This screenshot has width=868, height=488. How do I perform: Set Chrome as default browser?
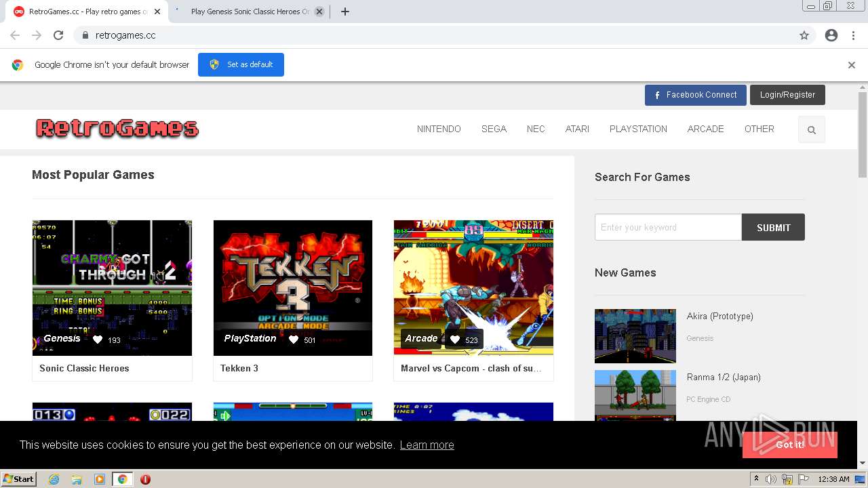click(241, 64)
